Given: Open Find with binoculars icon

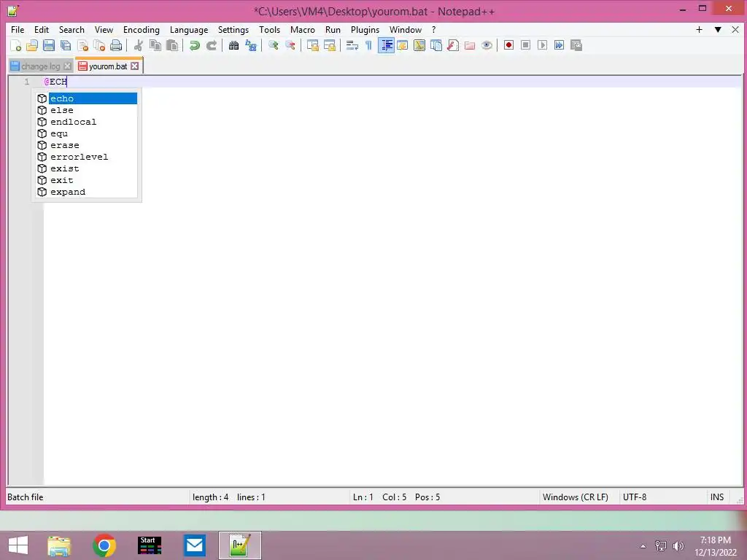Looking at the screenshot, I should pyautogui.click(x=233, y=45).
